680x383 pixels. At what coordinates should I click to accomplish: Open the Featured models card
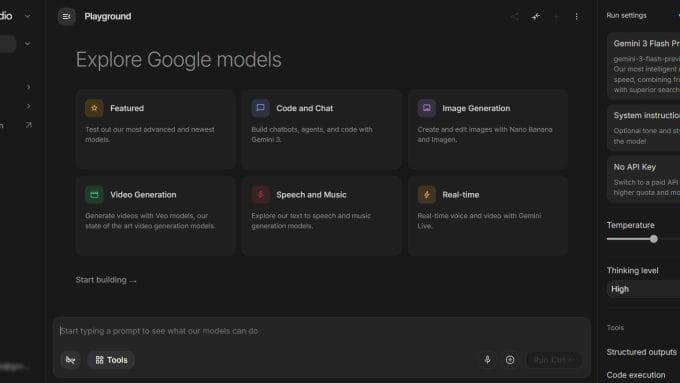pos(155,129)
